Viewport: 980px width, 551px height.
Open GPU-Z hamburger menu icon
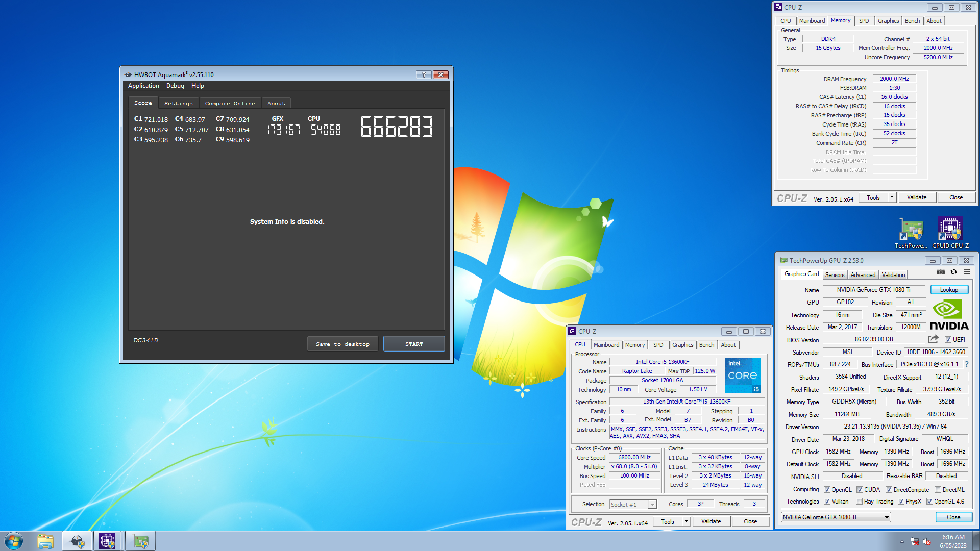[x=967, y=272]
